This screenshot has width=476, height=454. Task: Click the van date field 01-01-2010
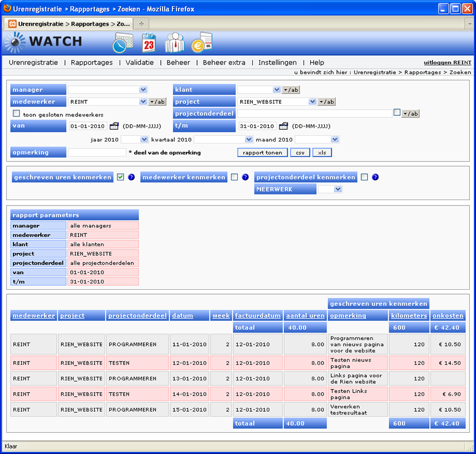pyautogui.click(x=88, y=126)
